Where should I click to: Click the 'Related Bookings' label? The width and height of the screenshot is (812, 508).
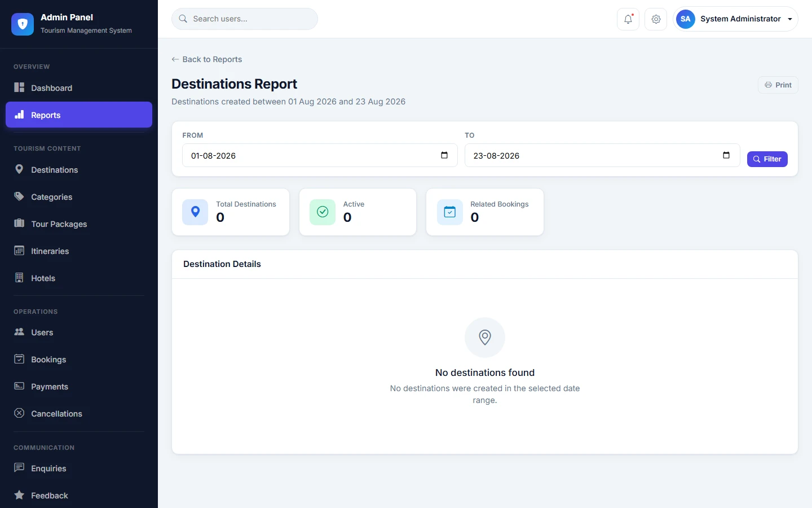tap(500, 204)
